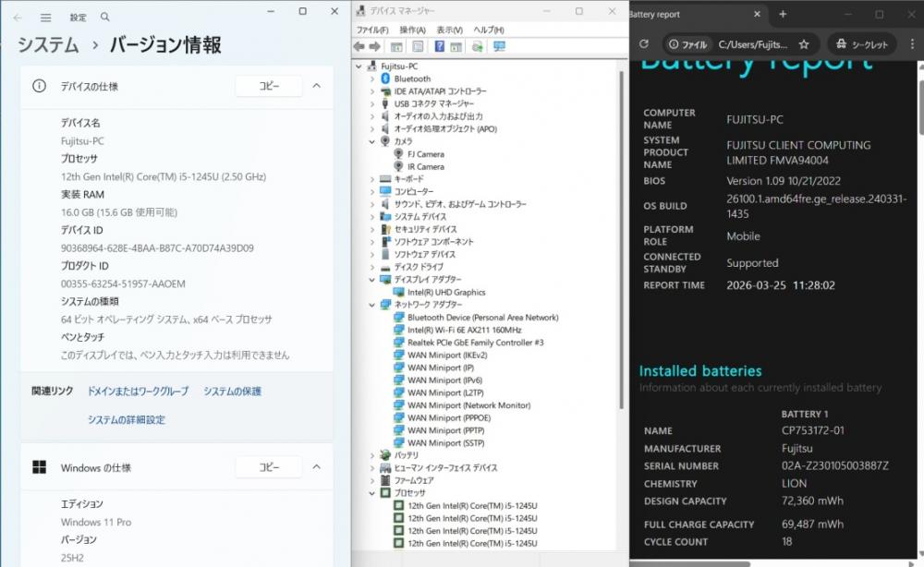
Task: Collapse the Fujitsu-PC root node
Action: pyautogui.click(x=359, y=66)
